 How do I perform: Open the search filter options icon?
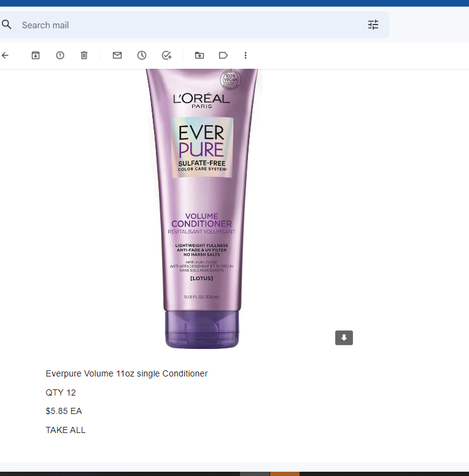point(373,25)
